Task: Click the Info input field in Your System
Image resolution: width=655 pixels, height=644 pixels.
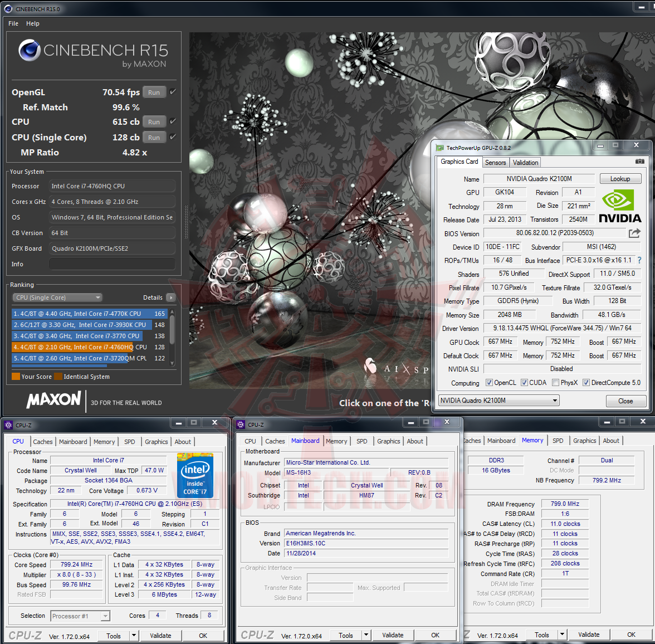Action: pos(112,264)
